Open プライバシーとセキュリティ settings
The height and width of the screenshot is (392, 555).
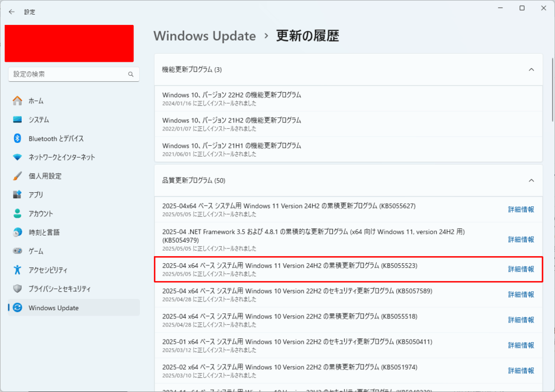pyautogui.click(x=74, y=289)
